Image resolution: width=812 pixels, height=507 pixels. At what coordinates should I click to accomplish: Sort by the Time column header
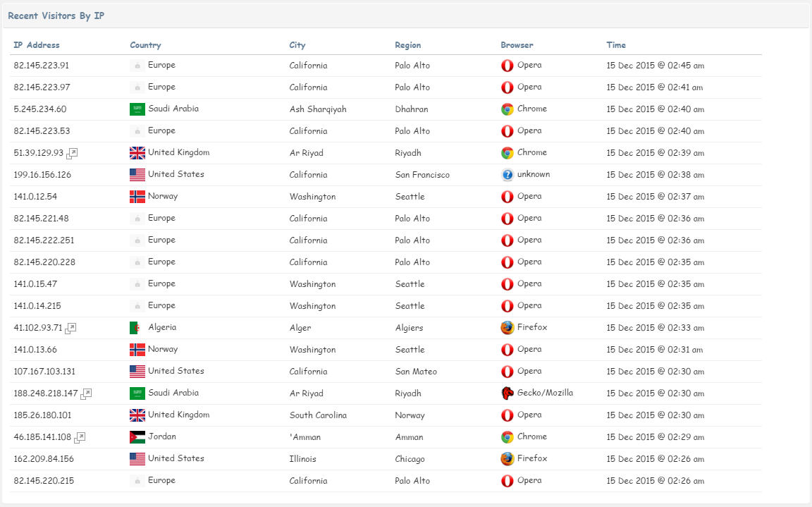click(x=616, y=45)
